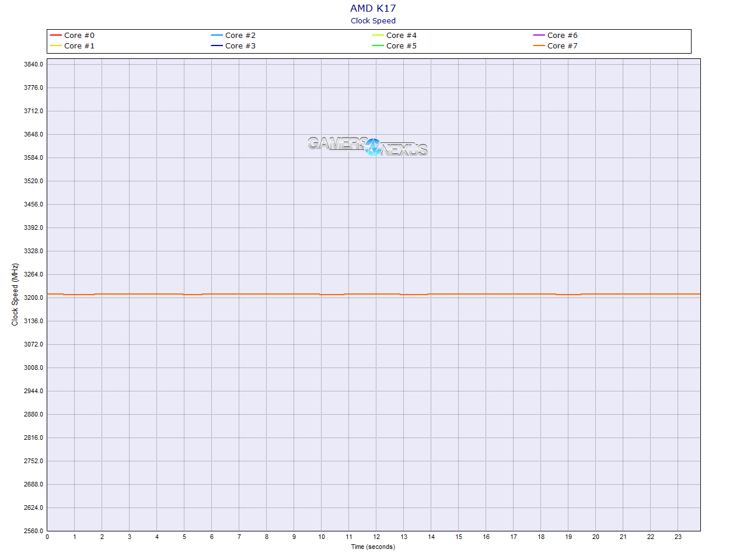
Task: Click the yellow-green Core #4 legend swatch
Action: pyautogui.click(x=378, y=36)
